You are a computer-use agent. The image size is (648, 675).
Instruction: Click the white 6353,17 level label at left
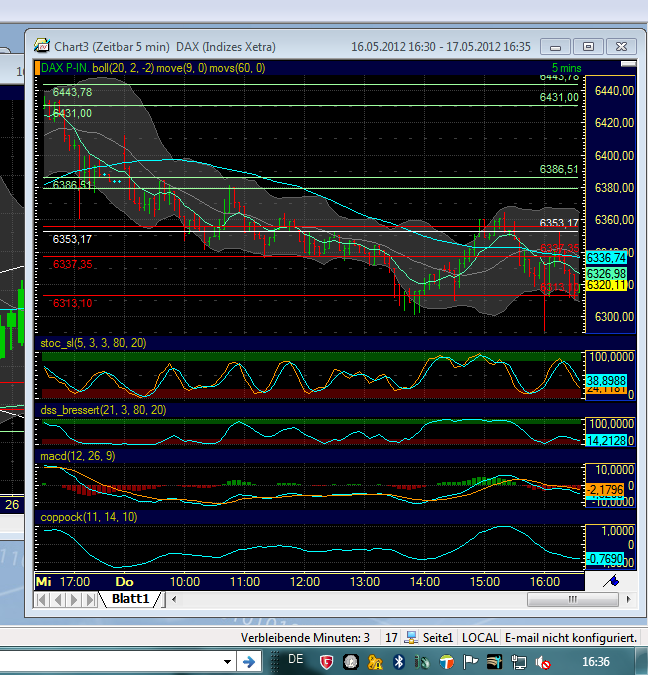tap(72, 239)
